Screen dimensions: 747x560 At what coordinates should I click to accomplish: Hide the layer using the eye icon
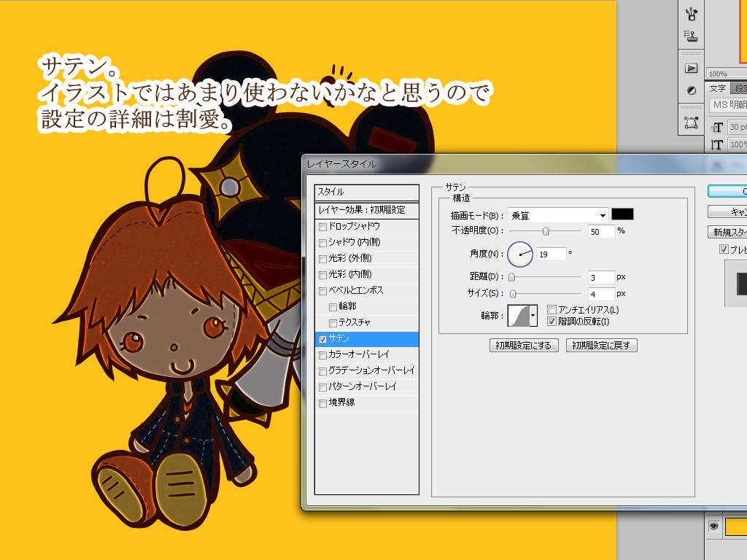[714, 526]
